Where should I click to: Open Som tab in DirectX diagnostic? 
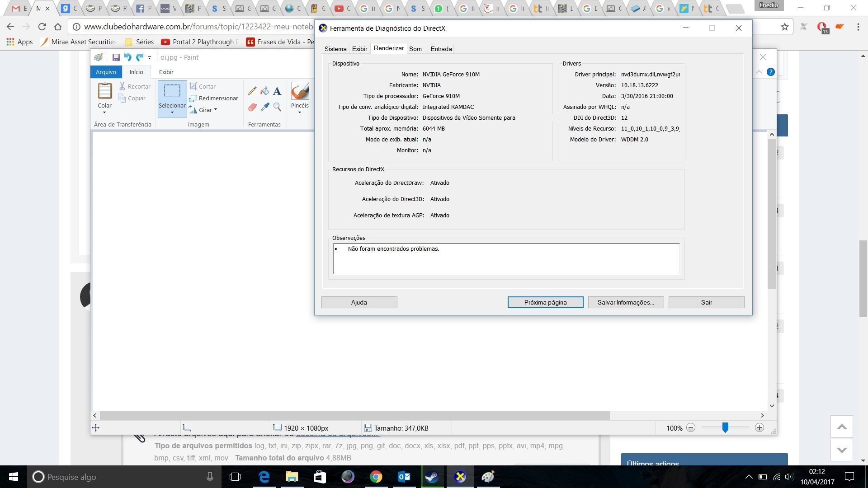pyautogui.click(x=415, y=49)
